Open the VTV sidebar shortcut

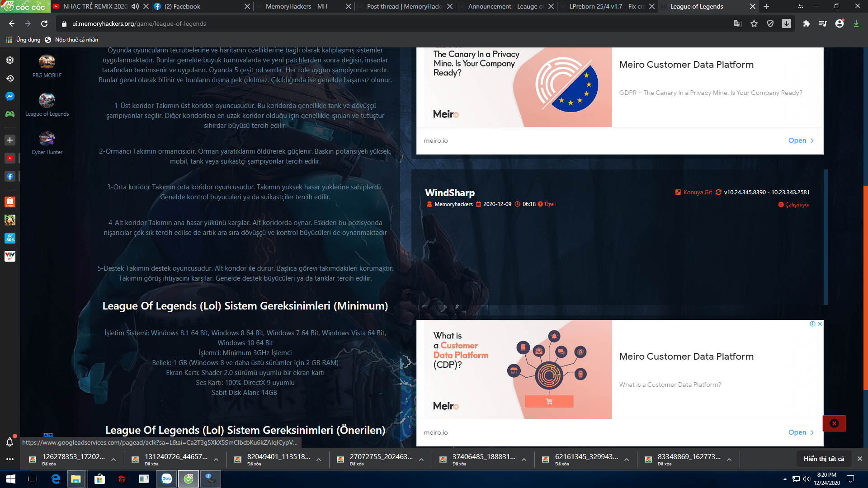(x=10, y=256)
